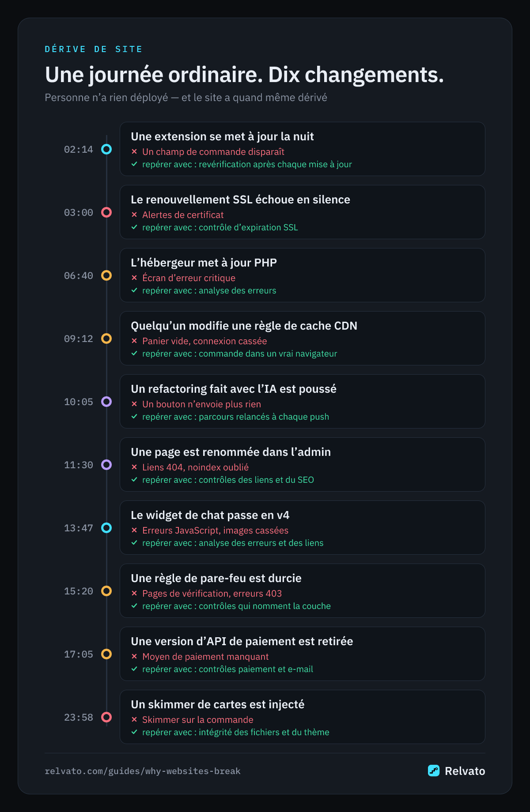The width and height of the screenshot is (530, 812).
Task: Click the Relvato logo icon
Action: (x=434, y=771)
